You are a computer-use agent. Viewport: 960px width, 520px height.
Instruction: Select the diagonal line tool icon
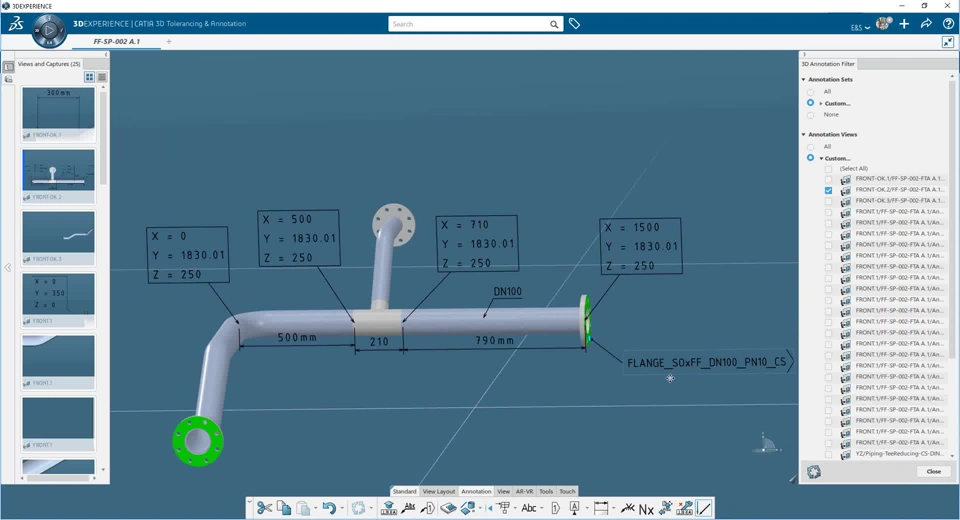(x=704, y=508)
